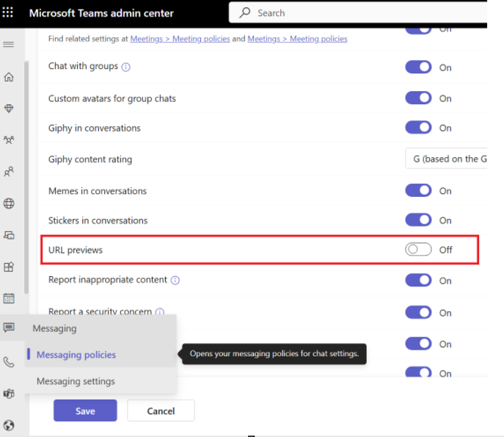Show info for Chat with groups
This screenshot has height=437, width=504.
[125, 67]
